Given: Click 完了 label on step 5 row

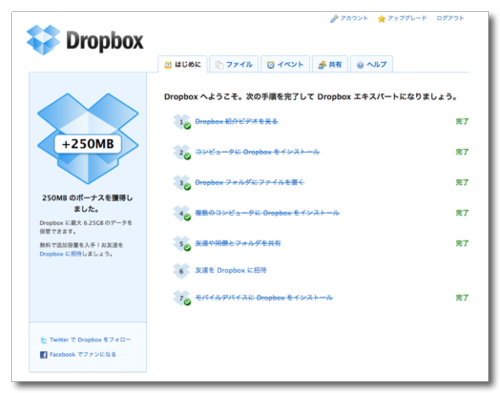Looking at the screenshot, I should (462, 243).
